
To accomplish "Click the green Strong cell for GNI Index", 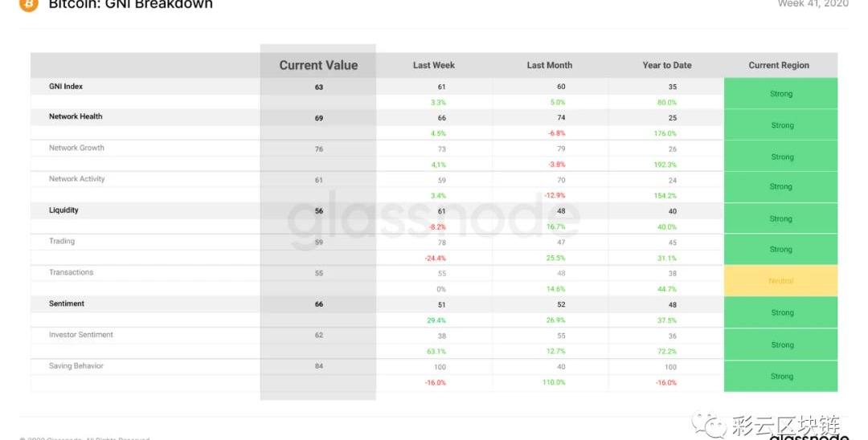I will coord(780,93).
